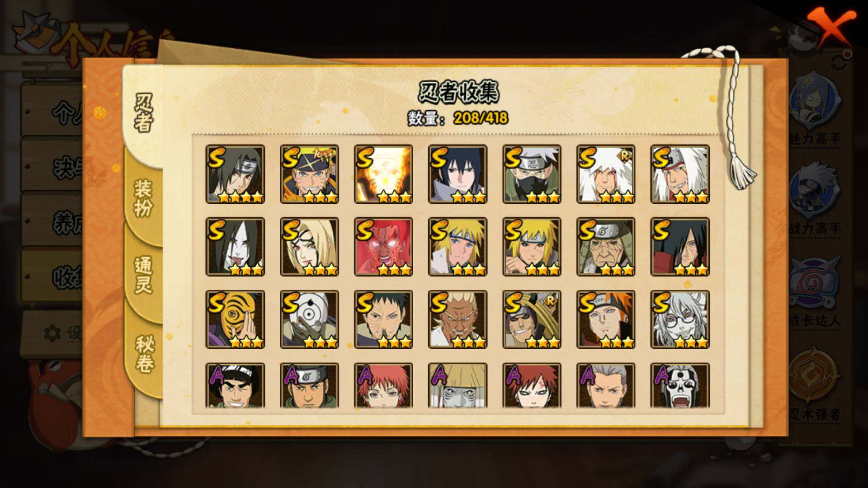This screenshot has height=488, width=868.
Task: Select the 忍者 ninja tab
Action: 143,113
